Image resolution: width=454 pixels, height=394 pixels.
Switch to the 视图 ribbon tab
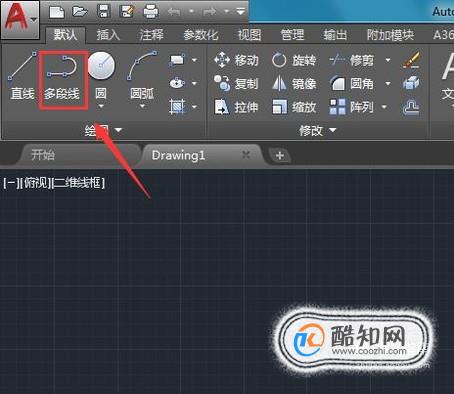(x=249, y=34)
